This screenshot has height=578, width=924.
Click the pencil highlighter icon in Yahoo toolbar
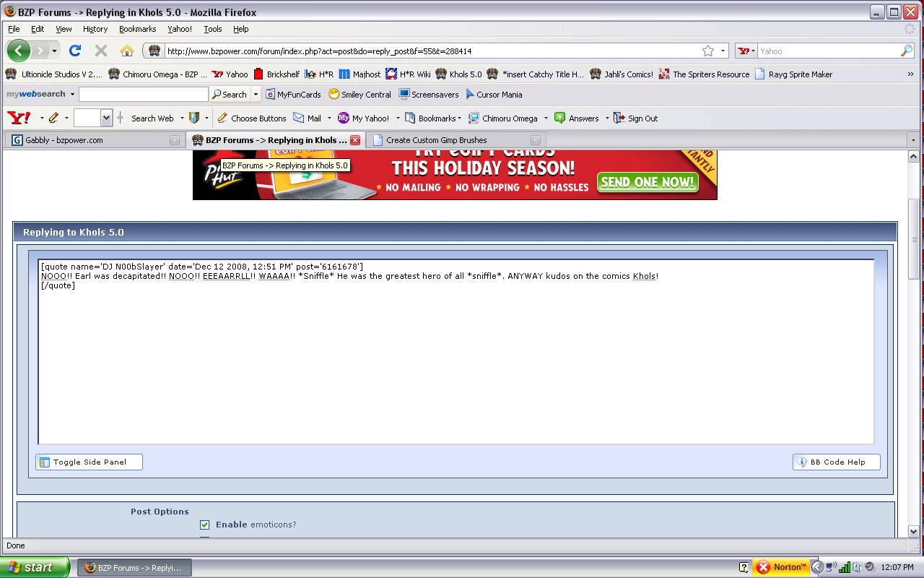coord(53,118)
